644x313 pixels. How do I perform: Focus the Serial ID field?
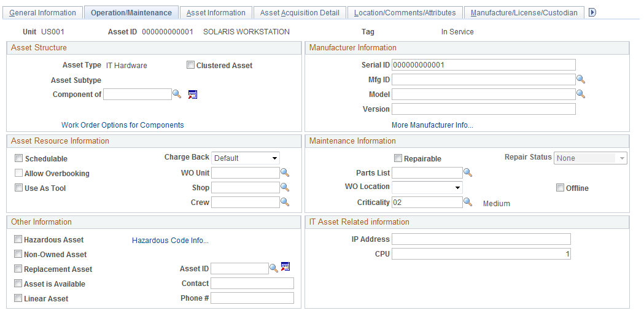484,64
